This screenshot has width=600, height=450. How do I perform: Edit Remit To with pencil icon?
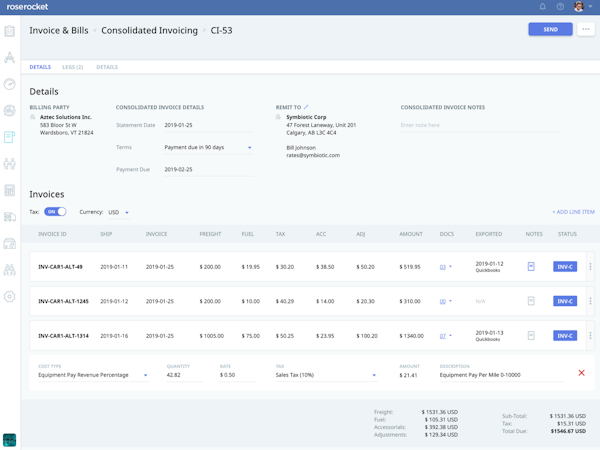tap(306, 107)
